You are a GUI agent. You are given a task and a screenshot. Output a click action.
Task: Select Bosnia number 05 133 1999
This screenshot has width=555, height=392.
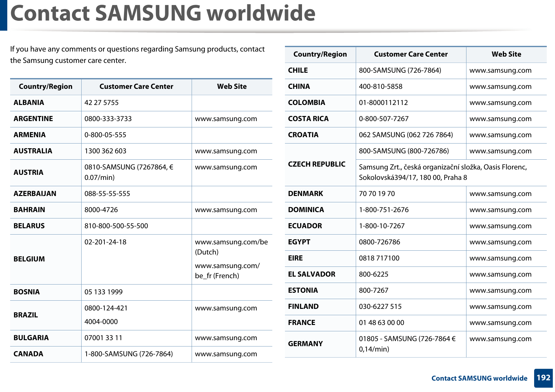(x=103, y=292)
